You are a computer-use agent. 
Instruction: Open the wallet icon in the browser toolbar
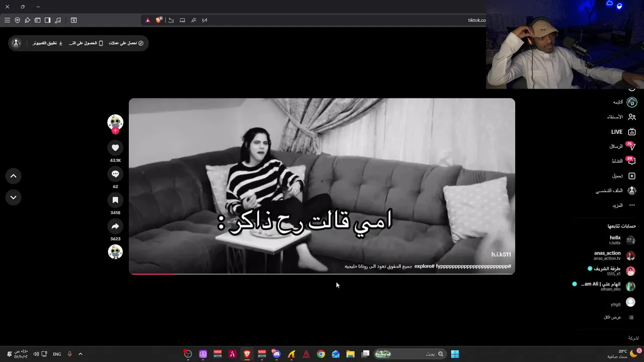click(x=37, y=20)
